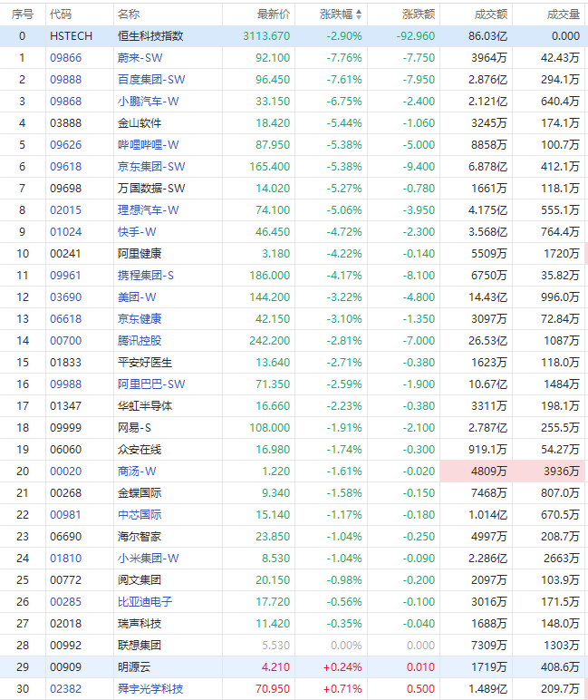Sort by the 涨跌幅 column sort arrow
Image resolution: width=588 pixels, height=700 pixels.
(359, 15)
